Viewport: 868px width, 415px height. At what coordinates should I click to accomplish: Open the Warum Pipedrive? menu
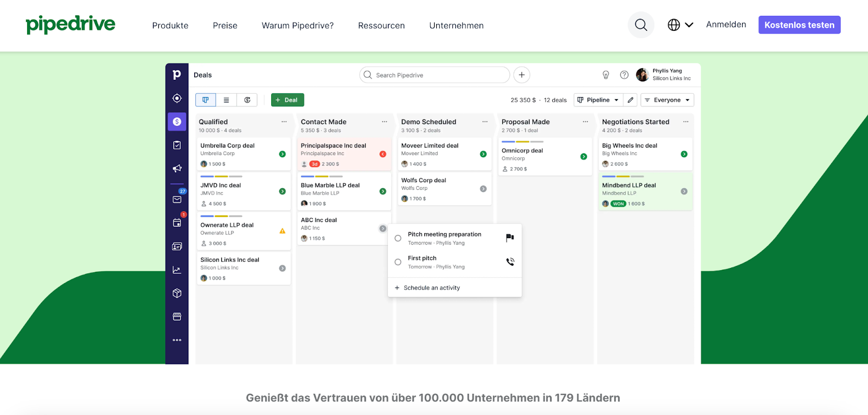click(298, 25)
